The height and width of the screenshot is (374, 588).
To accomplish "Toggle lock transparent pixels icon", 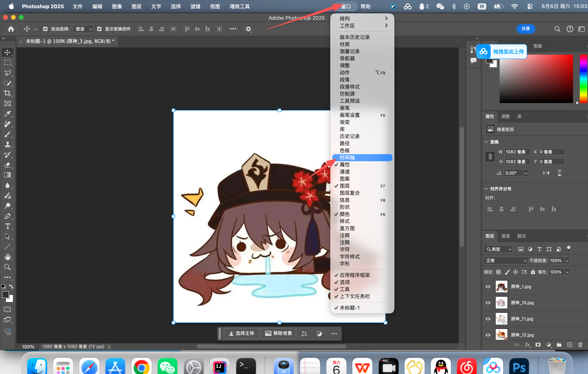I will click(499, 272).
